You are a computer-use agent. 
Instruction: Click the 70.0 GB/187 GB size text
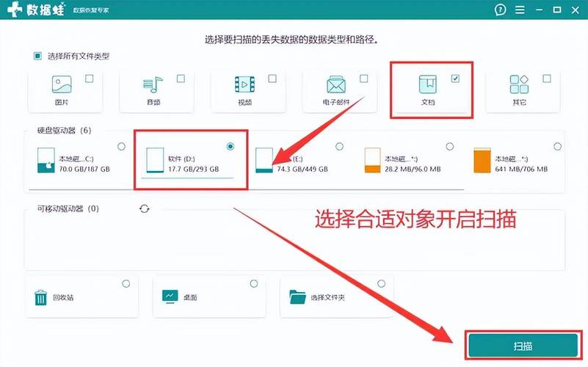[84, 169]
